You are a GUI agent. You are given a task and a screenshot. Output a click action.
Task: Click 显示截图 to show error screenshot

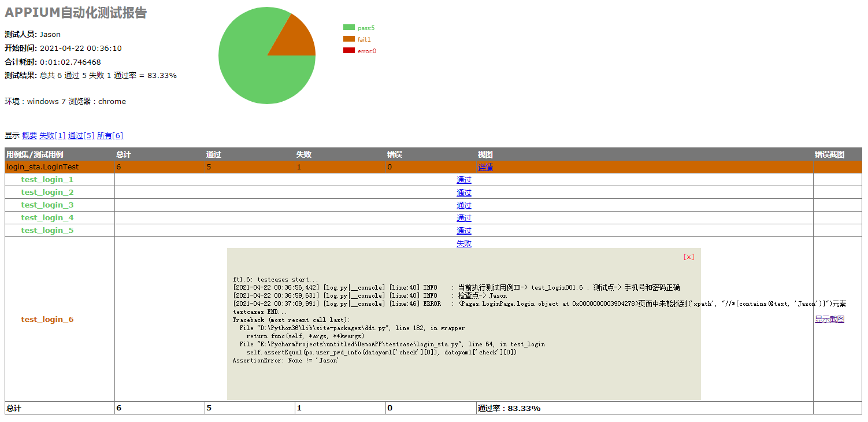pos(829,319)
